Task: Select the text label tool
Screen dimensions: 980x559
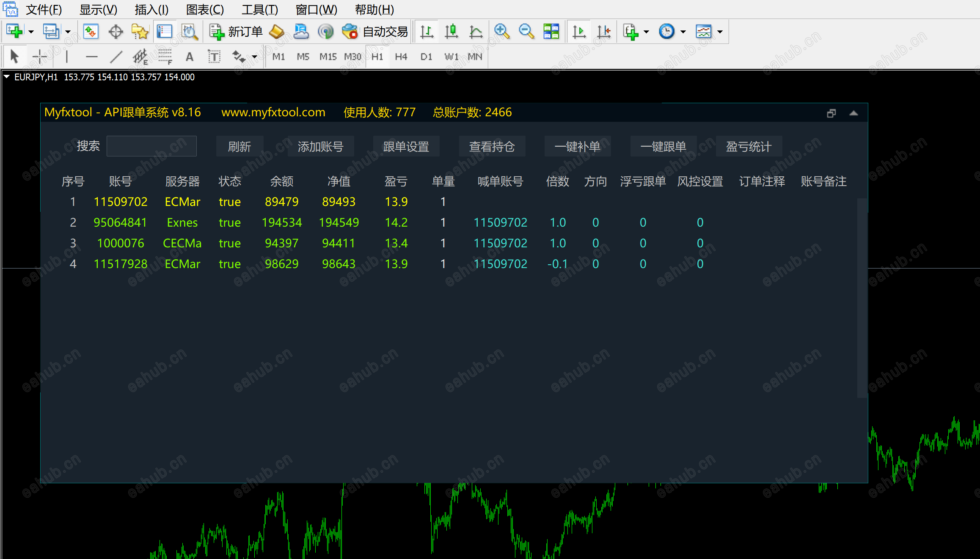Action: tap(214, 56)
